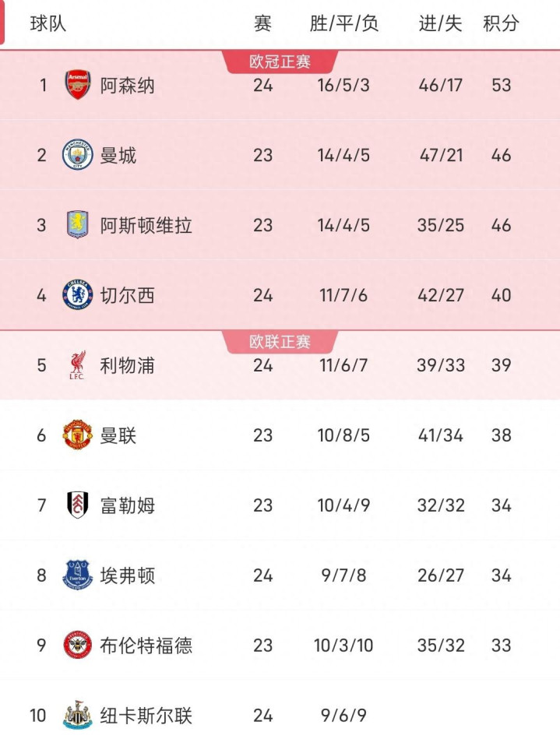Open team name 利物浦
560x746 pixels.
[128, 365]
